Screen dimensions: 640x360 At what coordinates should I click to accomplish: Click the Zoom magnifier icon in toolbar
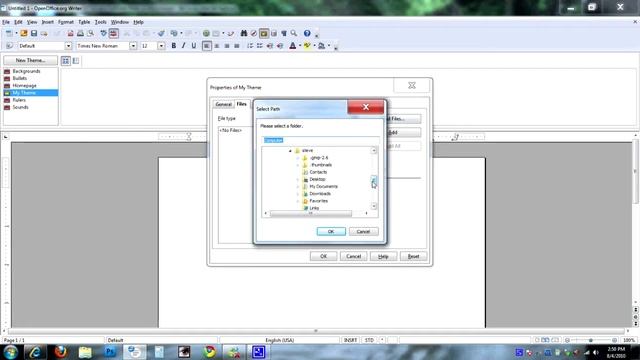pos(293,33)
